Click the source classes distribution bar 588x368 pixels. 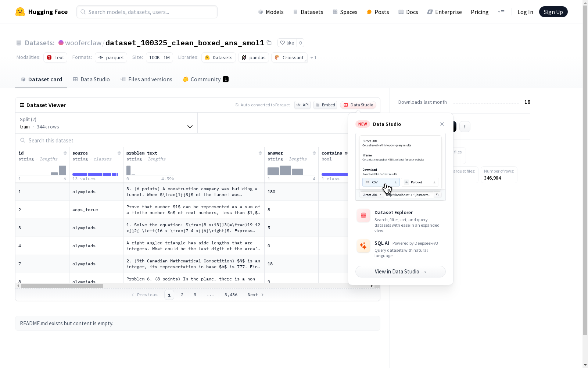click(95, 174)
